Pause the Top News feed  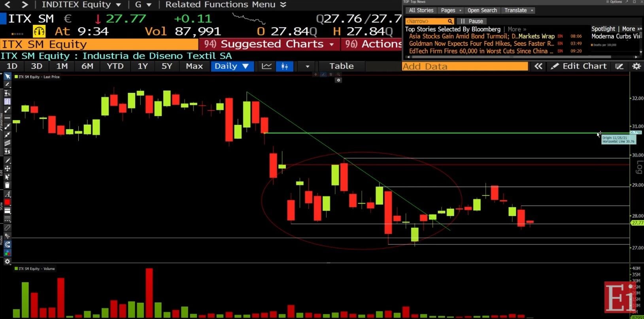point(472,21)
